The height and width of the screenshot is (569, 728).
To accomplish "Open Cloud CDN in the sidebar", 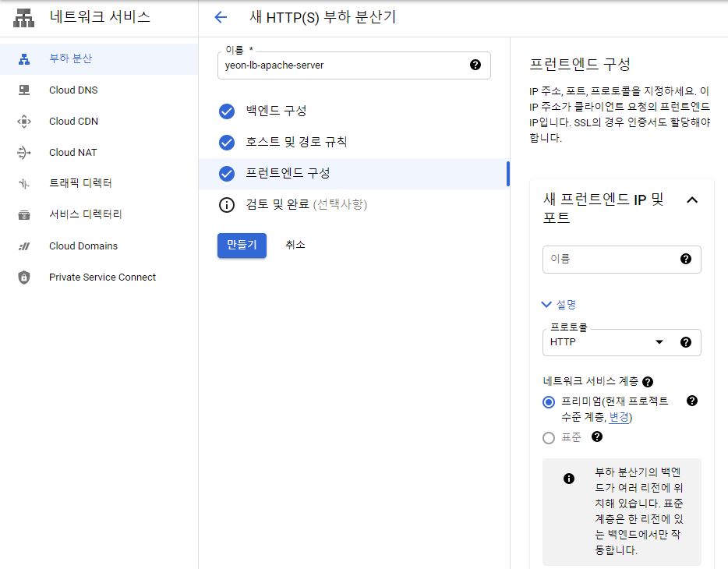I will [99, 122].
